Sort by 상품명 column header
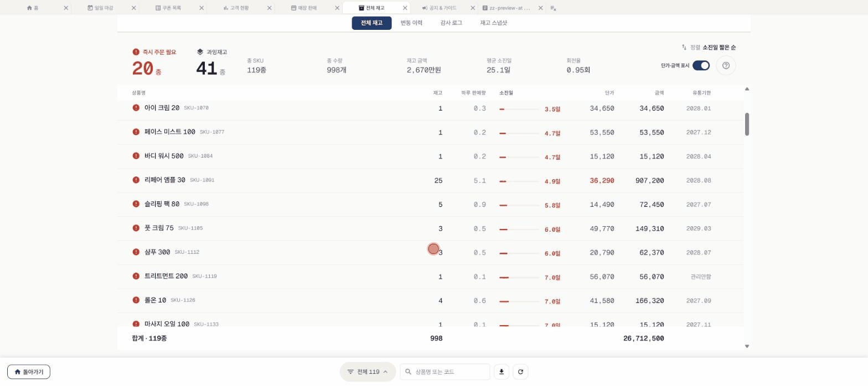The height and width of the screenshot is (386, 868). click(x=139, y=93)
